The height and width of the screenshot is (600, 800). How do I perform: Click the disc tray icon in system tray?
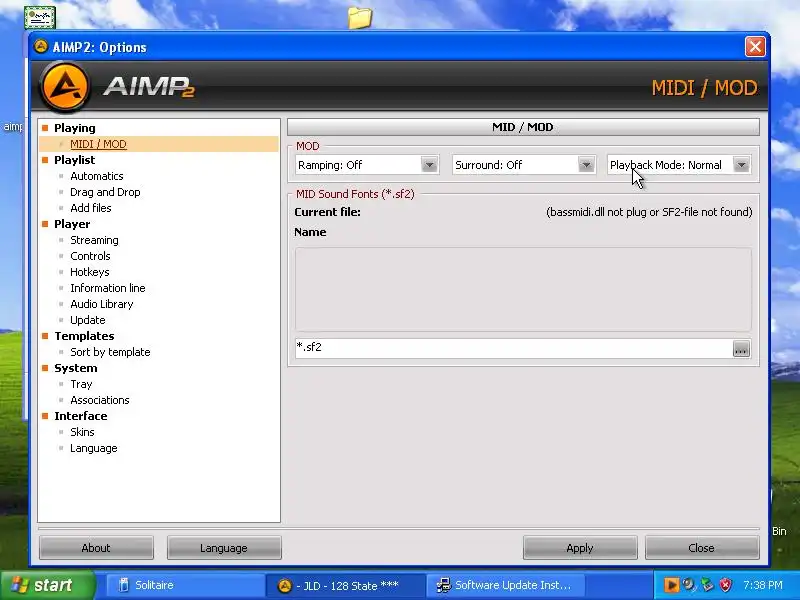(689, 585)
